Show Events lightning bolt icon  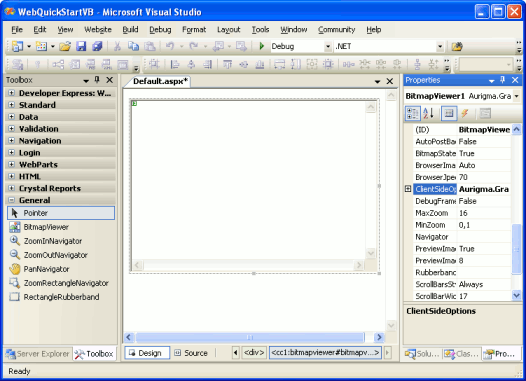point(465,113)
